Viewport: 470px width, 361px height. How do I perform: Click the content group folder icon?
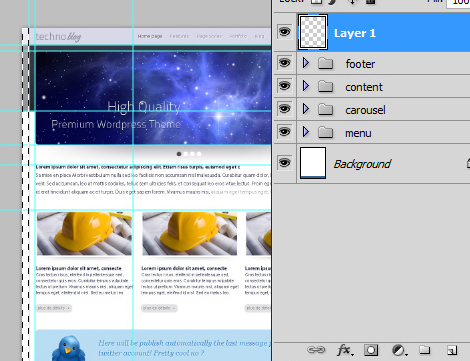pyautogui.click(x=325, y=86)
